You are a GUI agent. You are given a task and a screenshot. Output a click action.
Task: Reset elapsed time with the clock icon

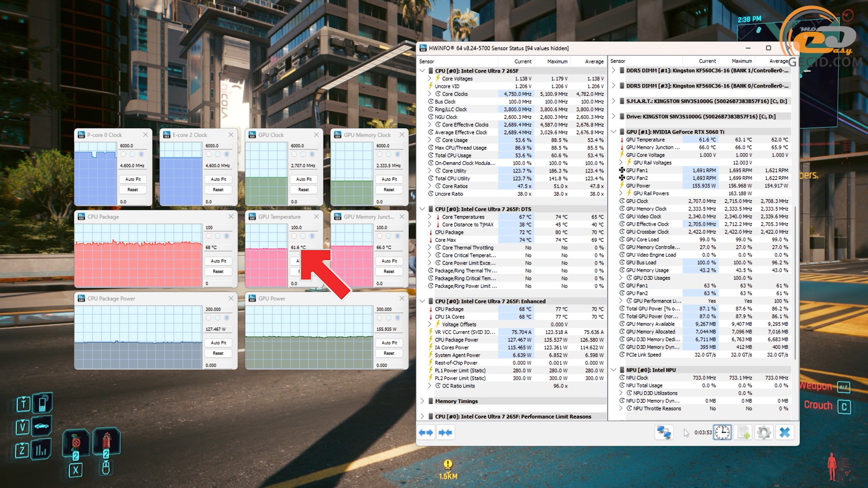tap(722, 432)
